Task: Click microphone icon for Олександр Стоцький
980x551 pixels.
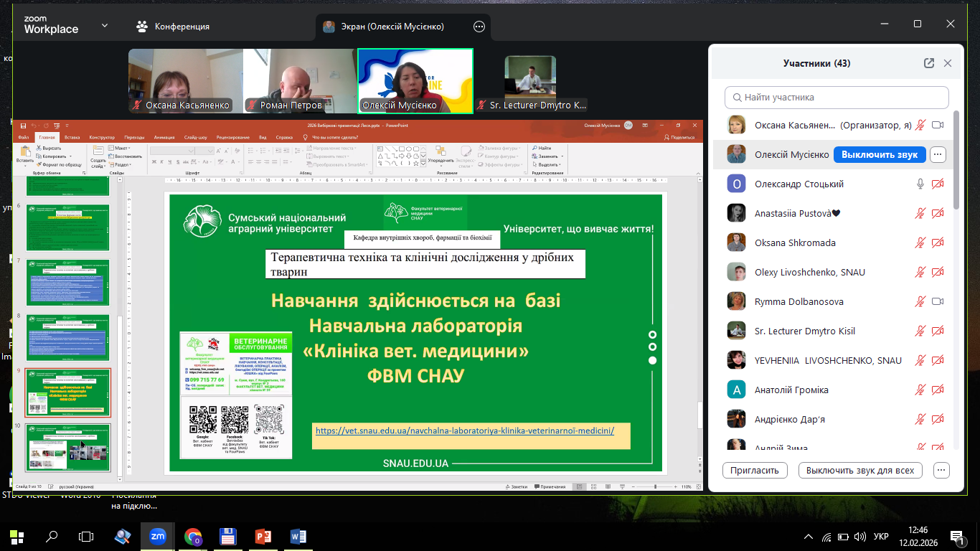Action: point(920,184)
